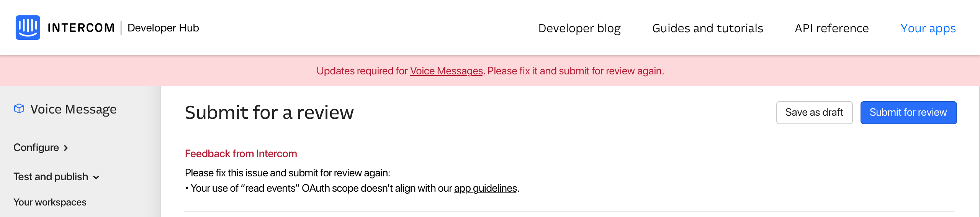This screenshot has width=980, height=217.
Task: Click the INTERCOM wordmark text
Action: 81,28
